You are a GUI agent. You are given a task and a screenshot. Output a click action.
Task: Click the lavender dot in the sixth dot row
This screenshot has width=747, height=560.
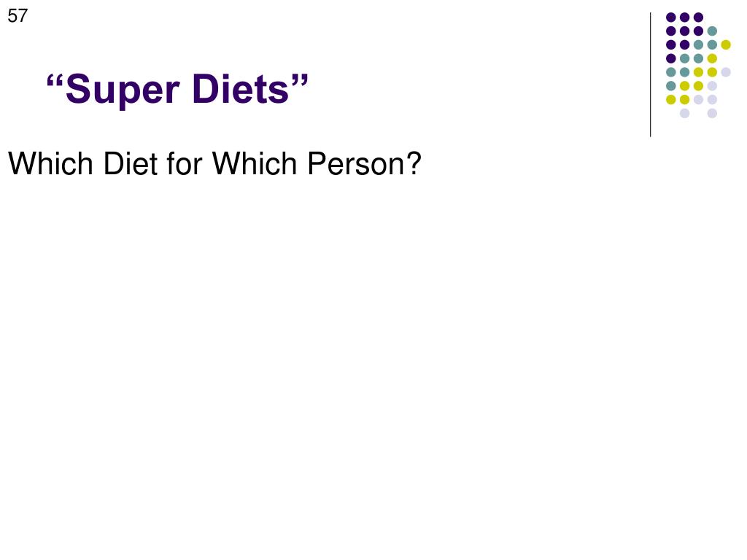[712, 85]
